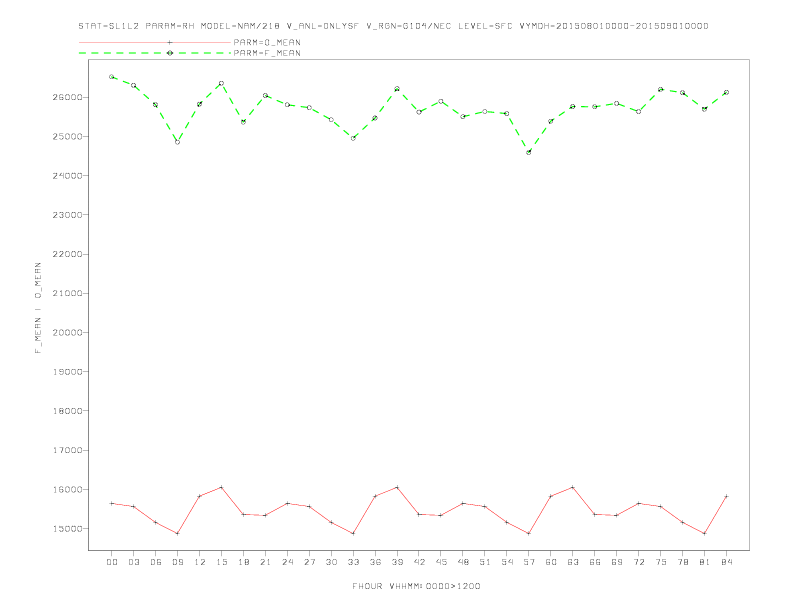
Task: Click the 24 x-axis hour label
Action: coord(287,562)
